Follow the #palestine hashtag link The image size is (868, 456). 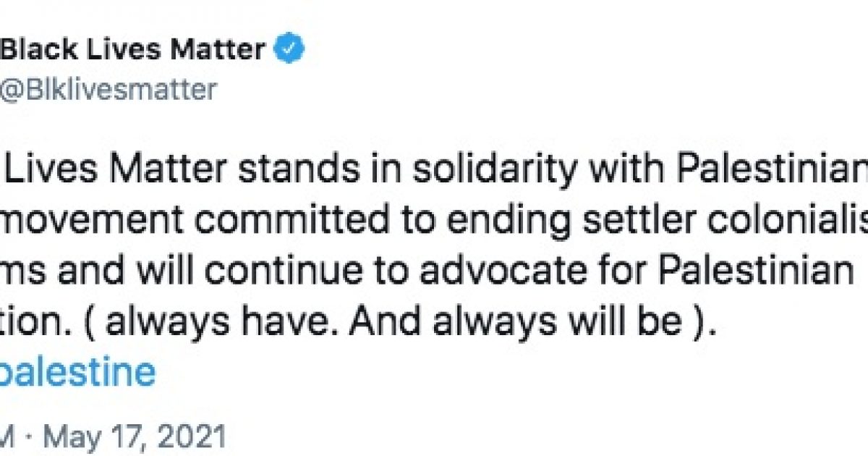[x=77, y=373]
